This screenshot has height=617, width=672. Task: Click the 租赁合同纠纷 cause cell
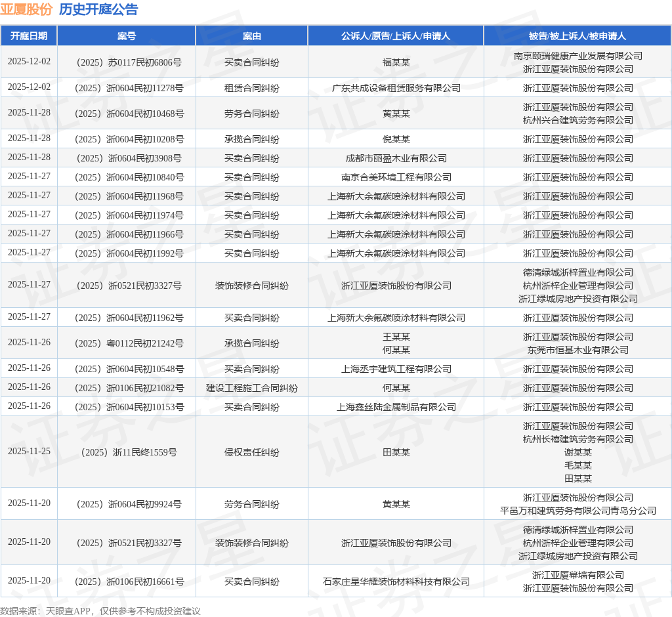pos(251,89)
